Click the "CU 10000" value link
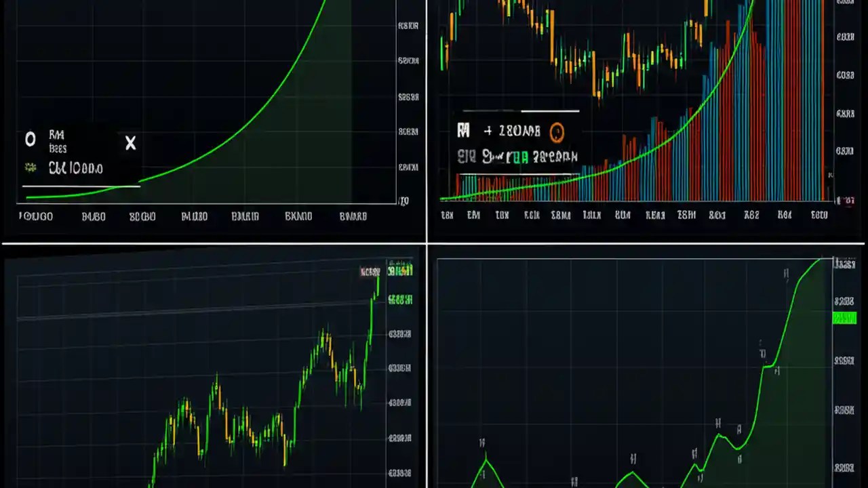 coord(75,168)
